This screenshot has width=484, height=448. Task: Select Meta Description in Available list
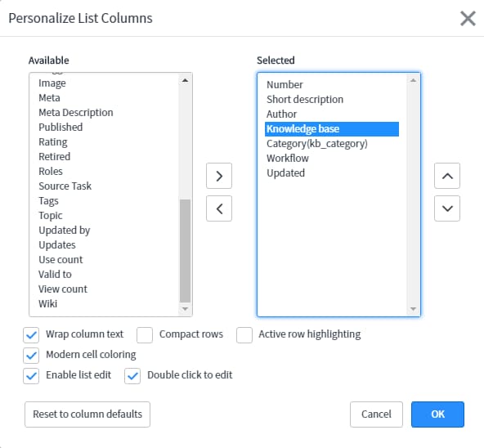coord(76,112)
